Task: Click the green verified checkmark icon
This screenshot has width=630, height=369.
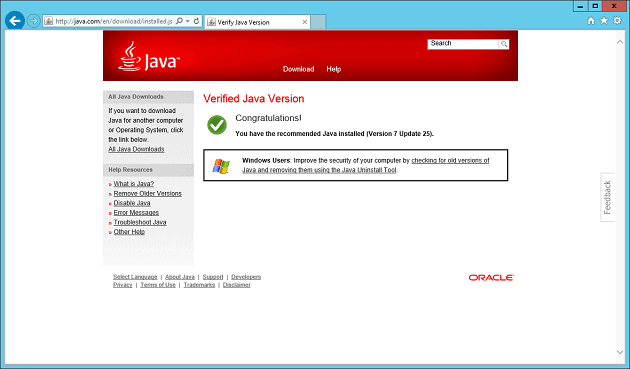Action: [217, 125]
